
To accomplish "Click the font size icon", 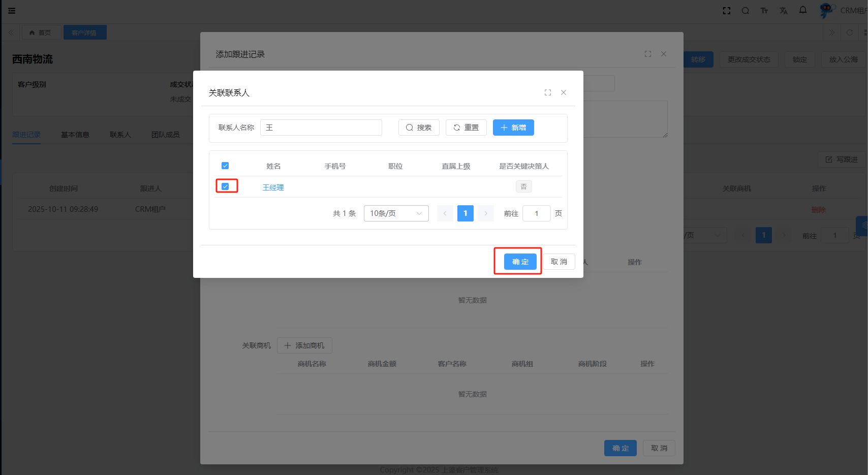I will click(764, 11).
